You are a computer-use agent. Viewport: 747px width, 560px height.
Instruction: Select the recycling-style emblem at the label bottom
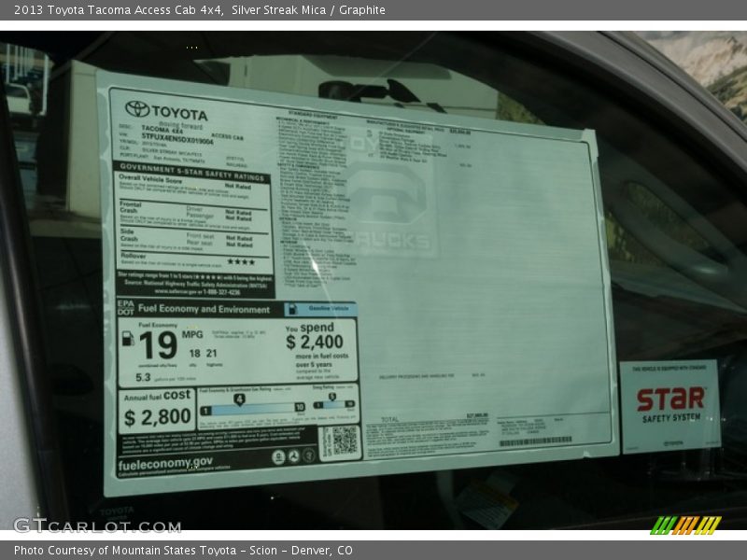(292, 456)
